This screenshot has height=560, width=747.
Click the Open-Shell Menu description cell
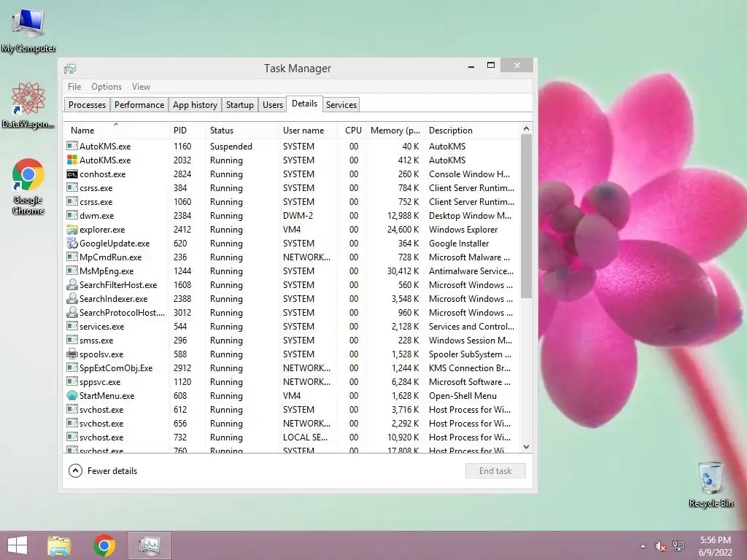[x=462, y=396]
